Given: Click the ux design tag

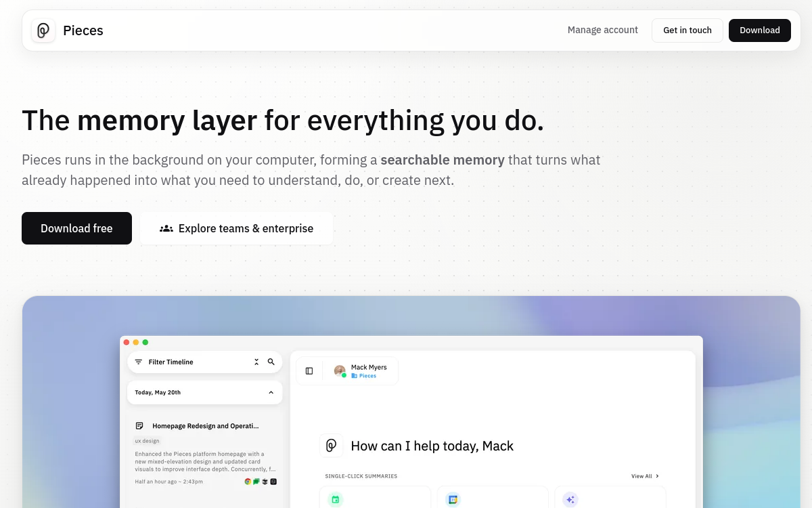Looking at the screenshot, I should 147,441.
